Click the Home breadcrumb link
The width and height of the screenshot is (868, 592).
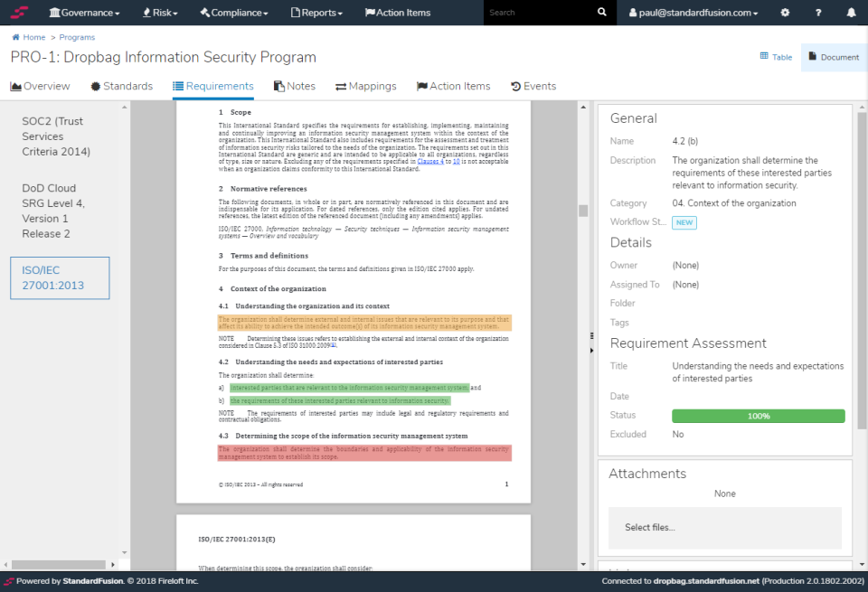point(33,37)
